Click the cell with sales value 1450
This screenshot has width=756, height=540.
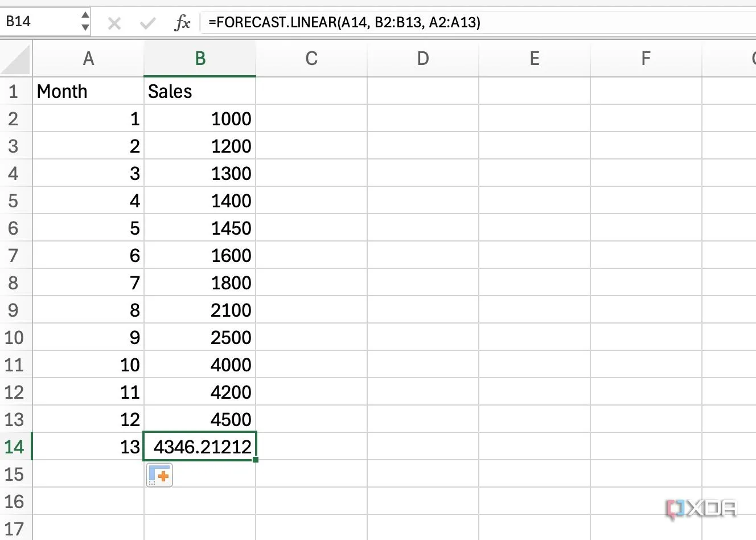[x=200, y=228]
